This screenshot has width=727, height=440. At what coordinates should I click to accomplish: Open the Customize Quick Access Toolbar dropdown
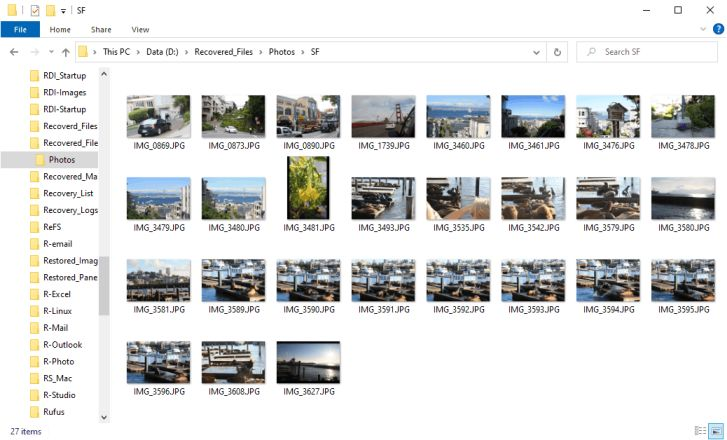[x=64, y=10]
